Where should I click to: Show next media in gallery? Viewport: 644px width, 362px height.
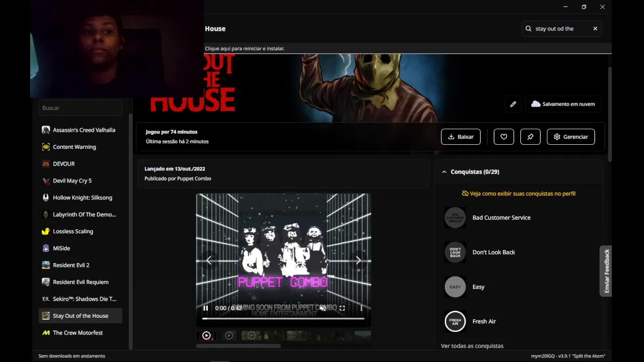pyautogui.click(x=358, y=260)
